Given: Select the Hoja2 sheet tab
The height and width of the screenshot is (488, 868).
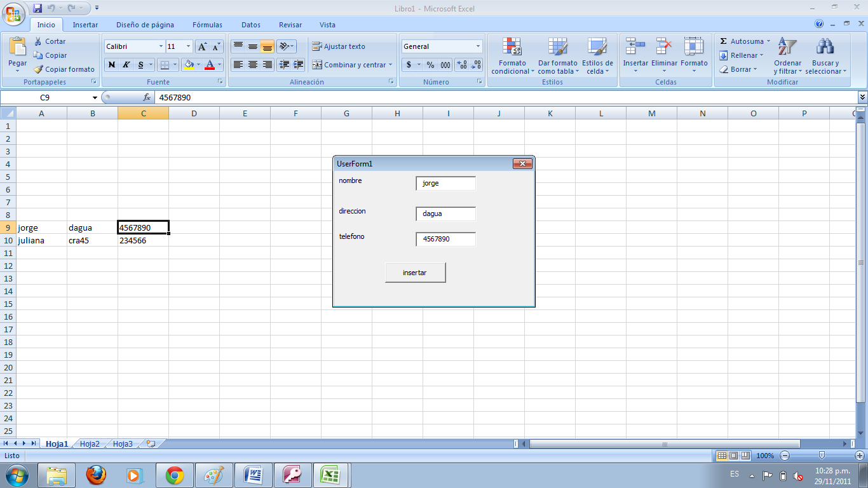Looking at the screenshot, I should [88, 444].
